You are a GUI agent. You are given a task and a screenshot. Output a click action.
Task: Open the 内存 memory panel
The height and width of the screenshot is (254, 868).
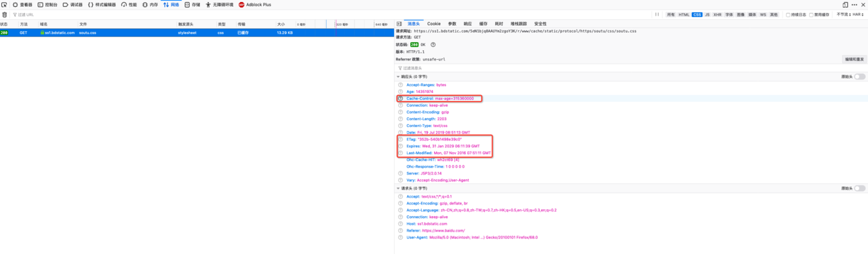(x=150, y=4)
